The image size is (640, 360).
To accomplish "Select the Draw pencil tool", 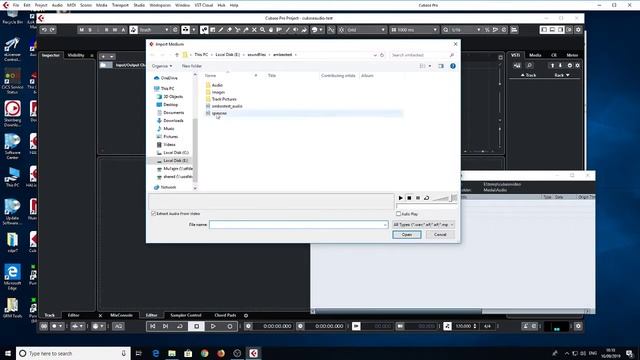I will click(221, 30).
